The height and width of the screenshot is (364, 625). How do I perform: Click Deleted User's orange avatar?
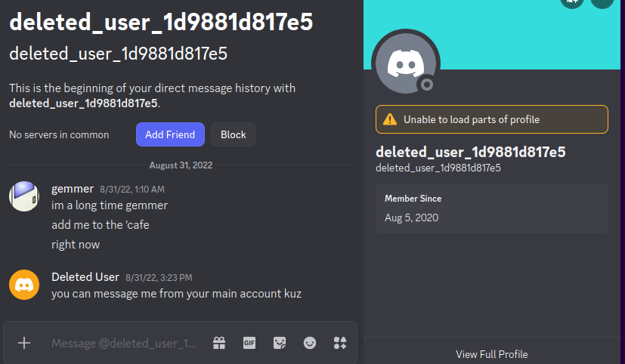(x=24, y=285)
